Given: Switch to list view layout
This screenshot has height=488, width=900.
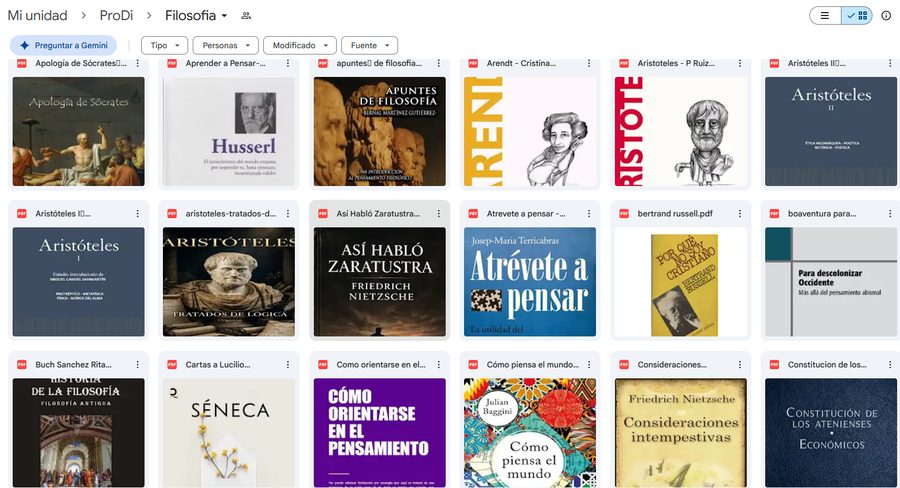Looking at the screenshot, I should pyautogui.click(x=825, y=16).
